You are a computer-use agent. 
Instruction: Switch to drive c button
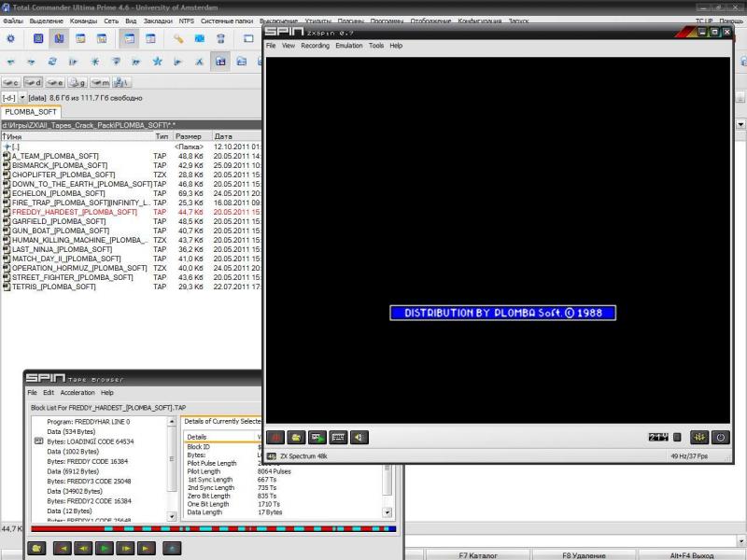[11, 83]
